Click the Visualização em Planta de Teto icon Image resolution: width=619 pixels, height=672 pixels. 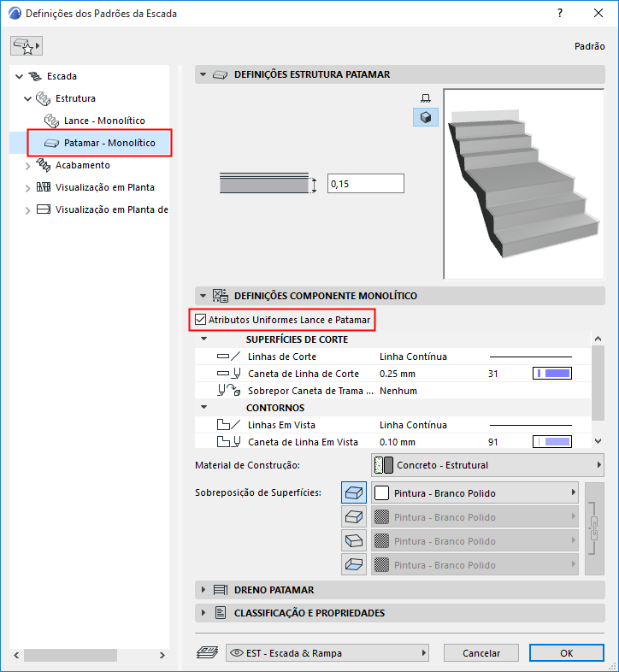point(44,209)
